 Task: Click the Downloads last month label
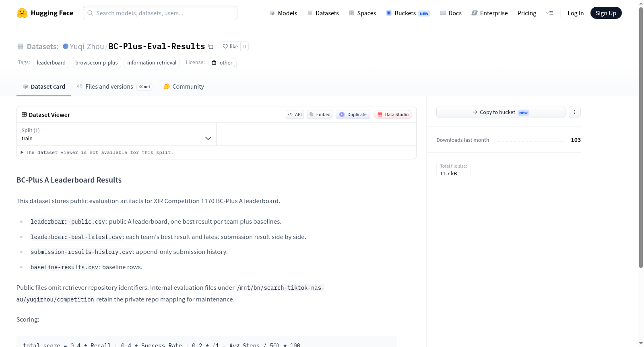click(462, 140)
